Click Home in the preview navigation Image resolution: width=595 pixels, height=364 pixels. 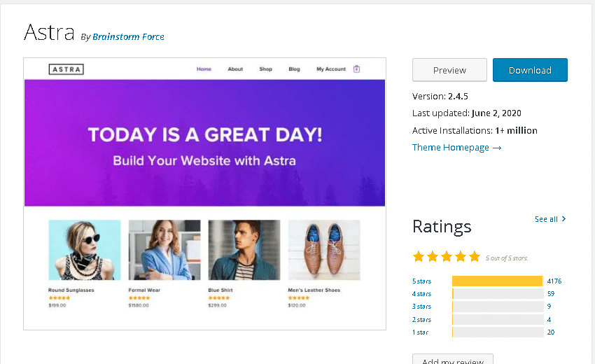[x=204, y=69]
